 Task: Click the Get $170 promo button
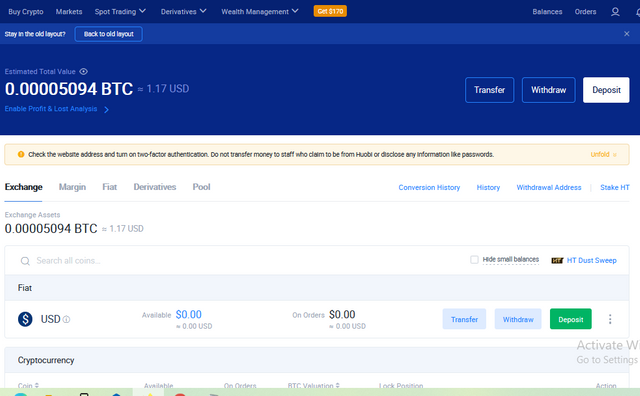click(330, 11)
